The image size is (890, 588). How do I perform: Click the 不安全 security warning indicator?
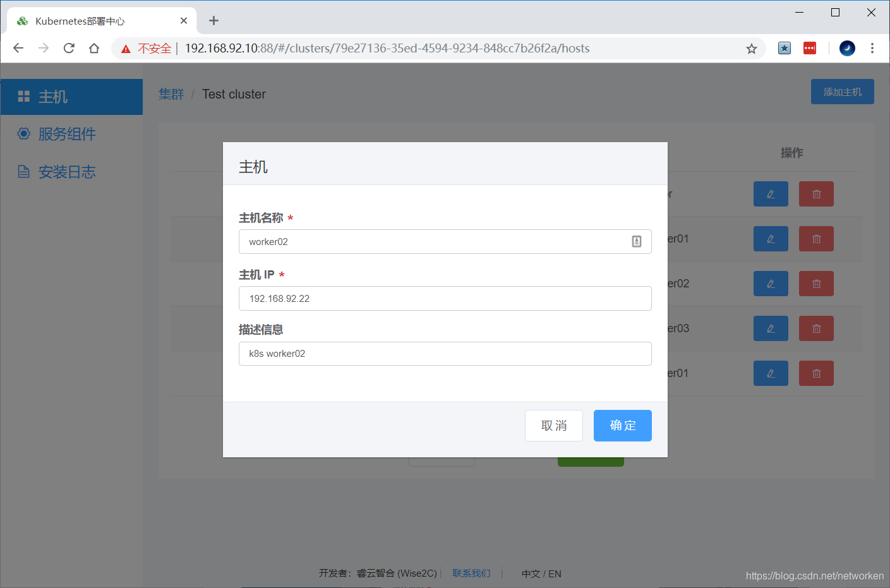coord(147,49)
